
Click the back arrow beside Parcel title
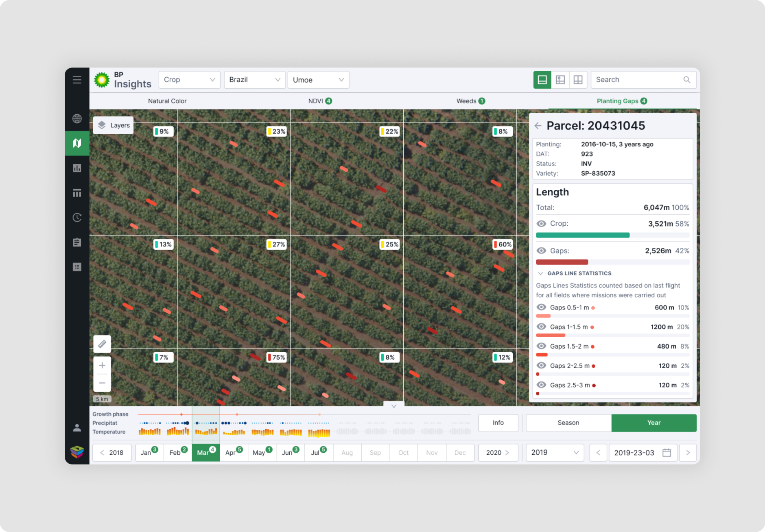(x=538, y=126)
